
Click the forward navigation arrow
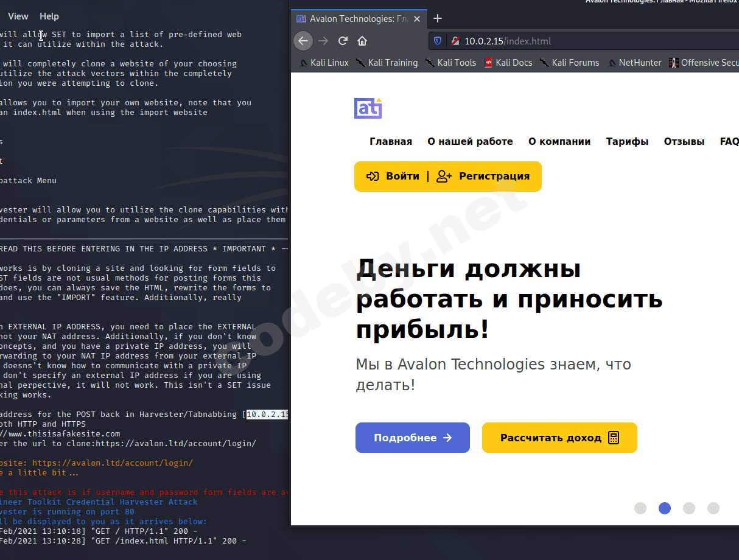point(323,41)
